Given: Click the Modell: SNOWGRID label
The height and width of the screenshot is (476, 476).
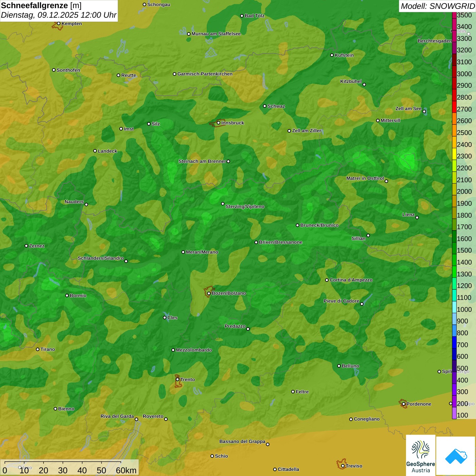Looking at the screenshot, I should [x=438, y=6].
